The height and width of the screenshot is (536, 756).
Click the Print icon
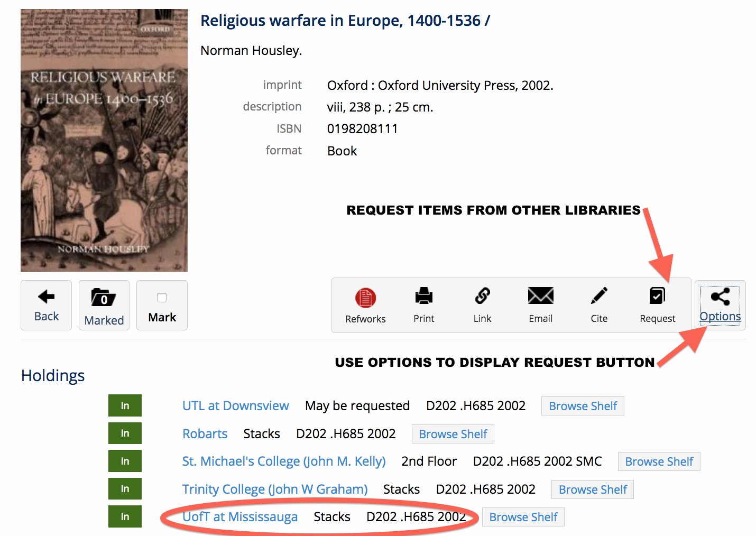424,295
